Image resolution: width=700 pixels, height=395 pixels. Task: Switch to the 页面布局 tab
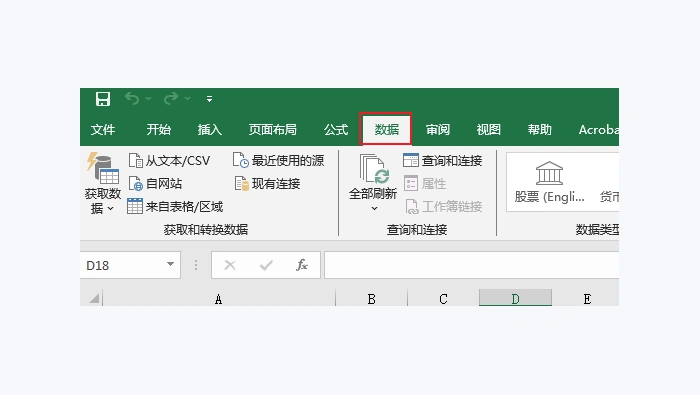point(273,129)
